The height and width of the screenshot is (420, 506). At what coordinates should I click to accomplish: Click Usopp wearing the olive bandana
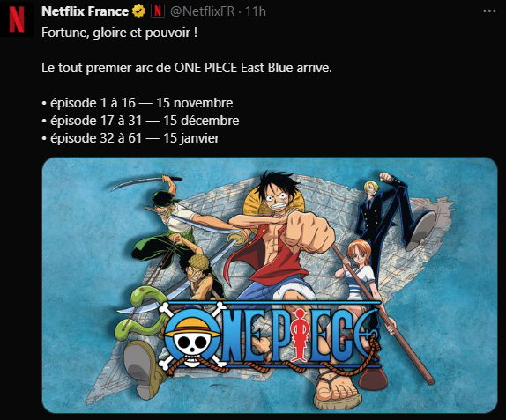[198, 276]
